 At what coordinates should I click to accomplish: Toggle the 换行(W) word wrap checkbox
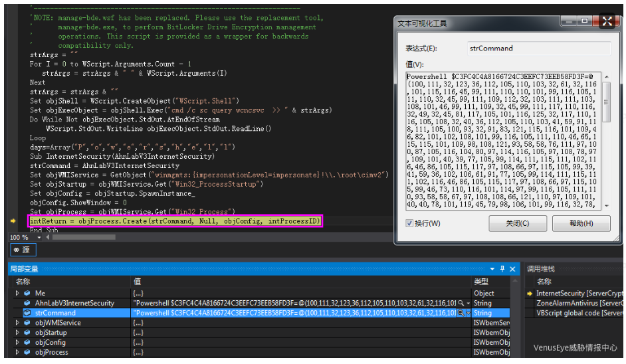[409, 223]
